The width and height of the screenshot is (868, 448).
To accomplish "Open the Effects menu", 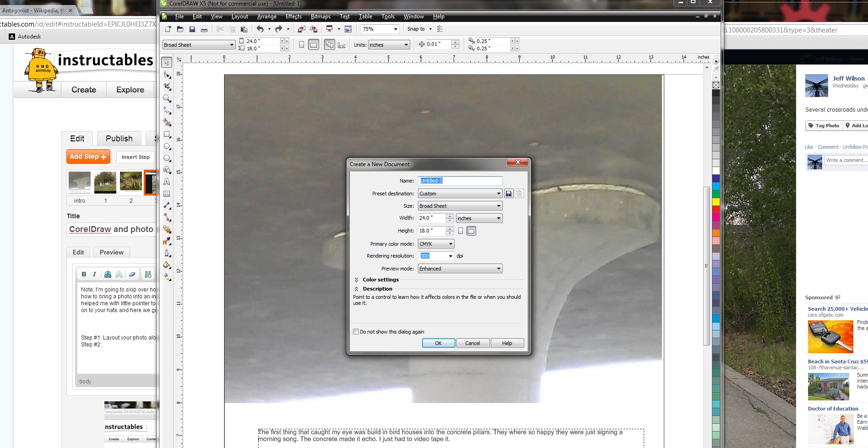I will point(293,16).
